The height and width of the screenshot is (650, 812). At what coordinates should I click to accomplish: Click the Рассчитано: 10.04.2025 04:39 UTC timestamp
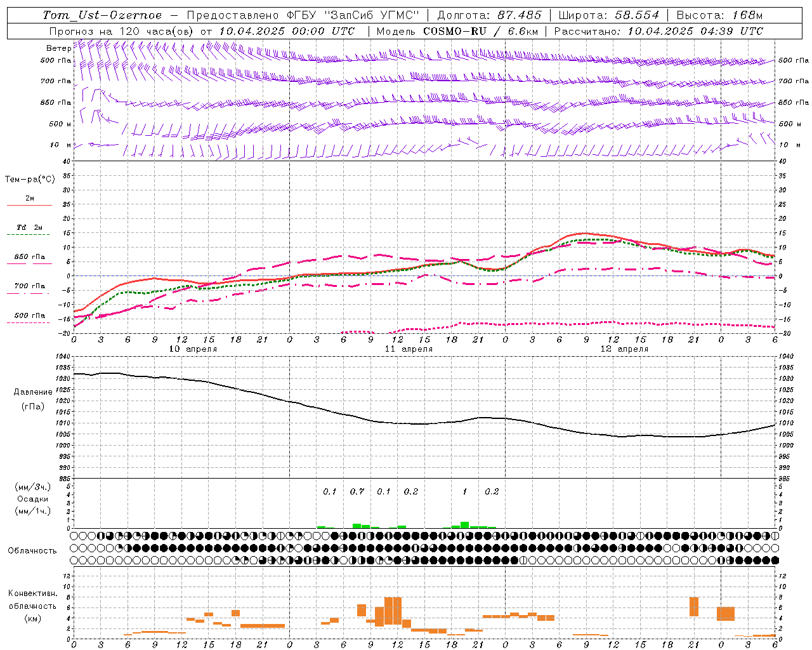(x=658, y=31)
